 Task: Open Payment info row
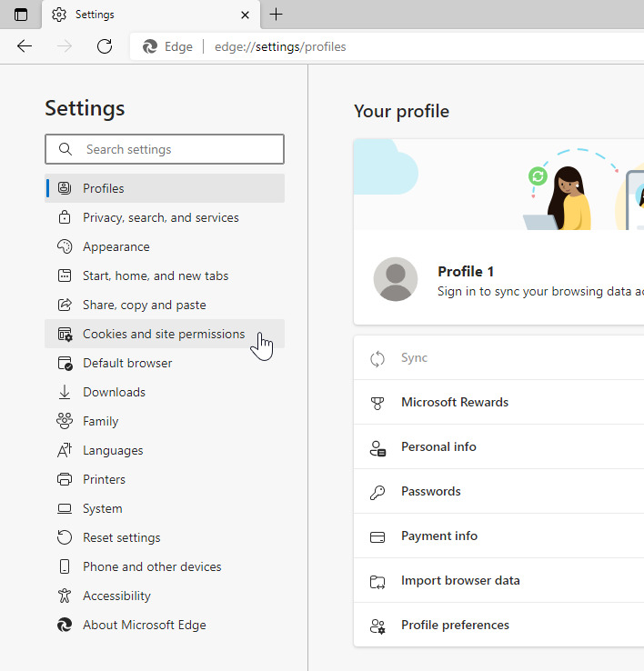[498, 536]
